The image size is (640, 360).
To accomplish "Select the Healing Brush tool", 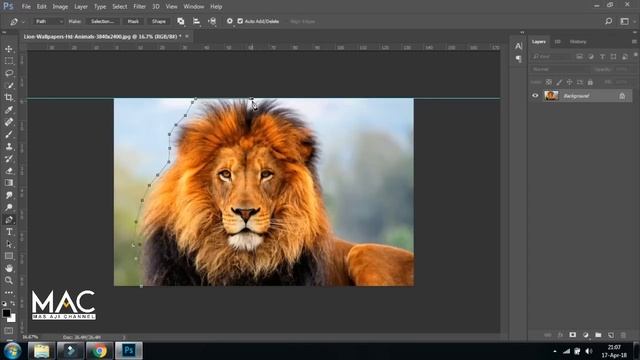I will (x=9, y=122).
